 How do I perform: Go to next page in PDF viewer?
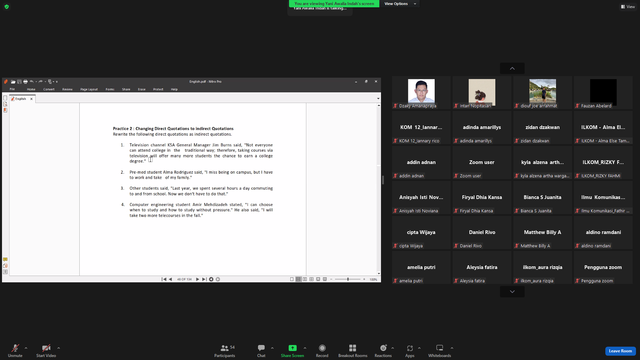click(x=198, y=279)
